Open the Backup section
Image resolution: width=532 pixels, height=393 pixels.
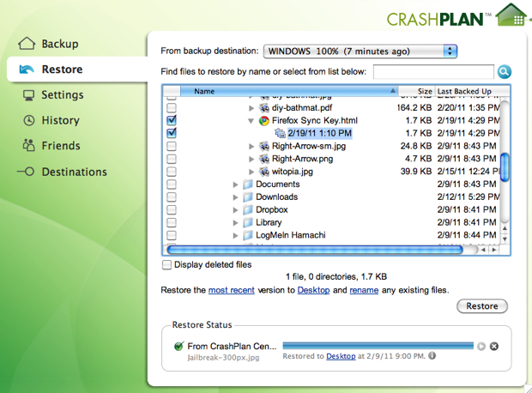click(60, 44)
